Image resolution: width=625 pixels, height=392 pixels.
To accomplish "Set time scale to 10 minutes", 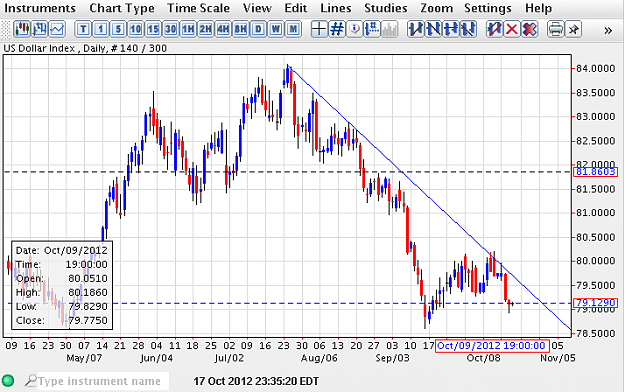I will tap(136, 29).
